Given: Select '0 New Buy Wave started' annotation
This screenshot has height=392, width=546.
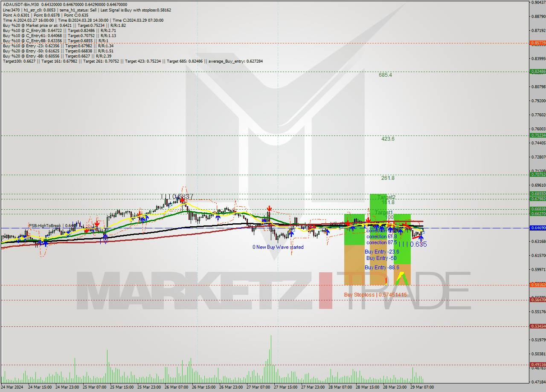Looking at the screenshot, I should pos(278,247).
